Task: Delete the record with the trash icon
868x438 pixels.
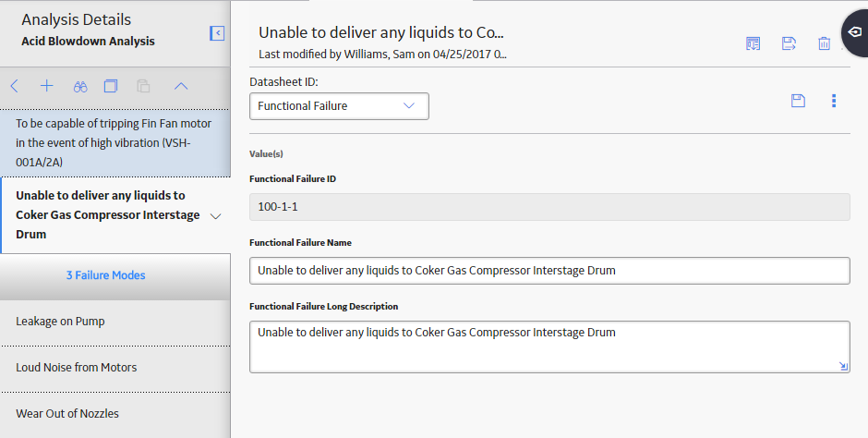Action: pos(824,43)
